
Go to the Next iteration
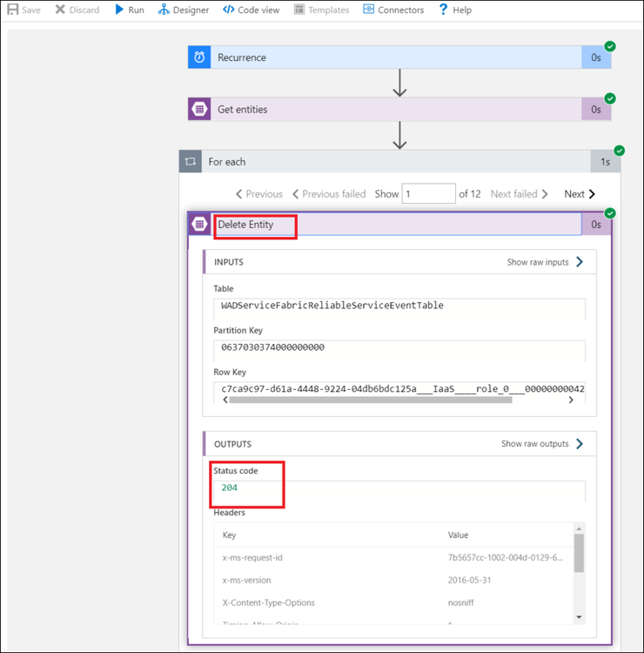click(x=580, y=194)
